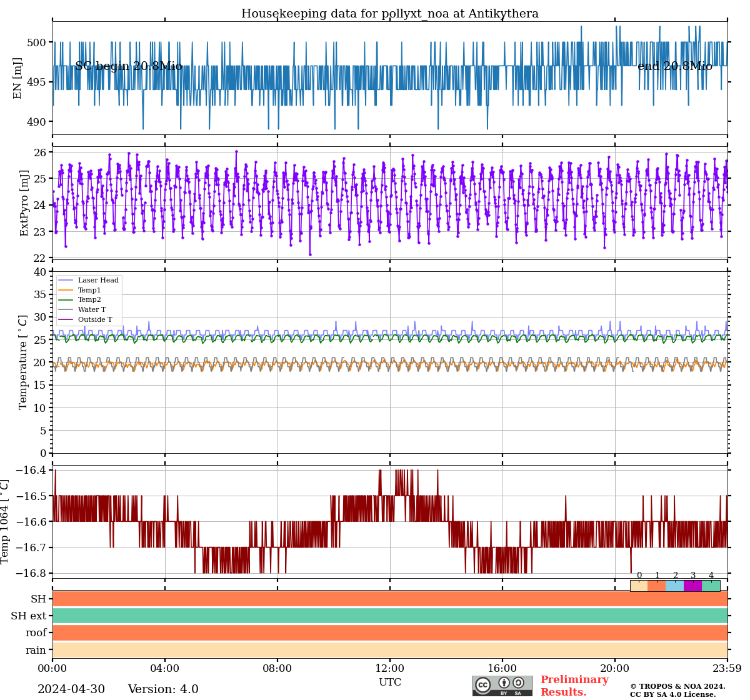Click the 26 tick on ExtPyro axis

[x=41, y=152]
